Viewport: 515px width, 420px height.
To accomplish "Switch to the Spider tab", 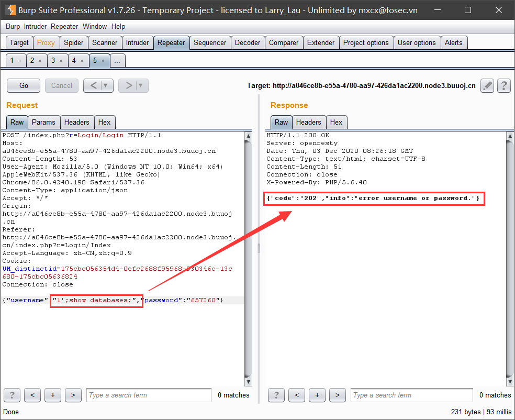I will click(74, 43).
